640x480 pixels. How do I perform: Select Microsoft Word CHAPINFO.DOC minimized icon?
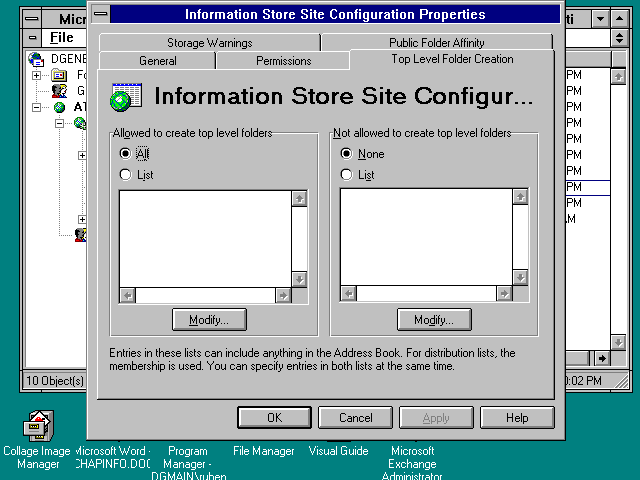pyautogui.click(x=113, y=457)
